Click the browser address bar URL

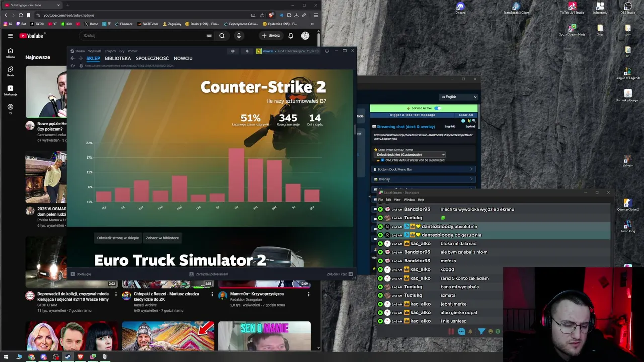coord(68,15)
